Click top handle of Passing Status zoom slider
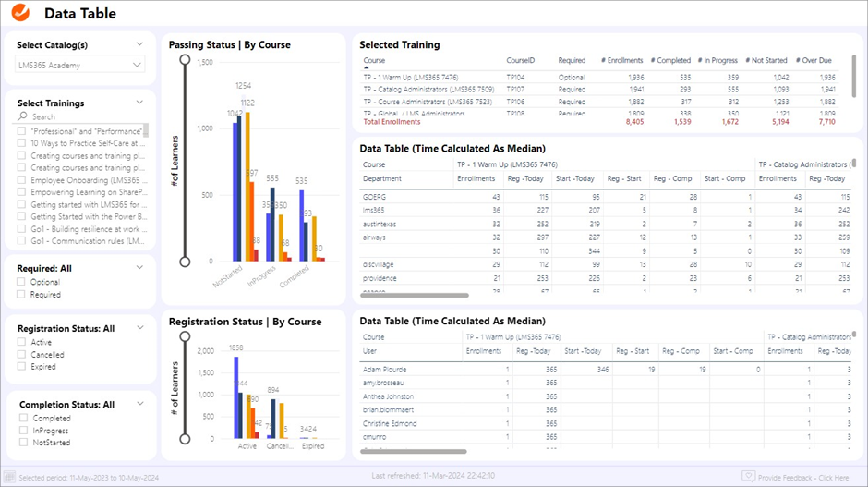868x487 pixels. pos(185,59)
